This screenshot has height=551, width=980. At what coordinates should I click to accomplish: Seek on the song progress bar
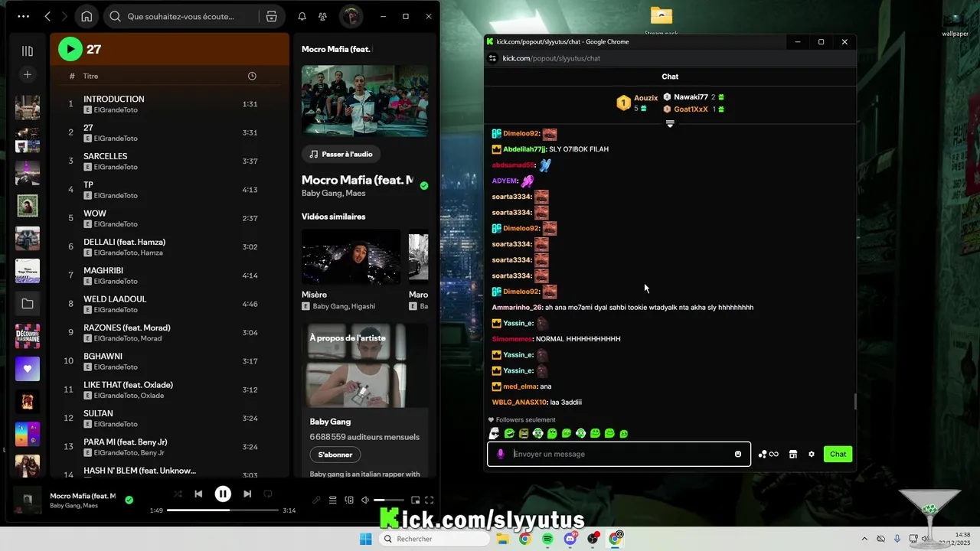coord(223,510)
